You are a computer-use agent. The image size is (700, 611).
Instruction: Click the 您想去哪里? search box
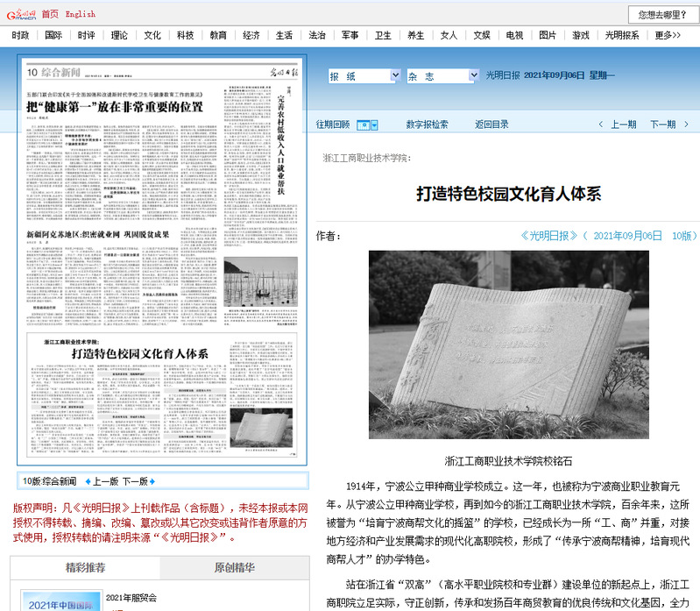(x=661, y=15)
